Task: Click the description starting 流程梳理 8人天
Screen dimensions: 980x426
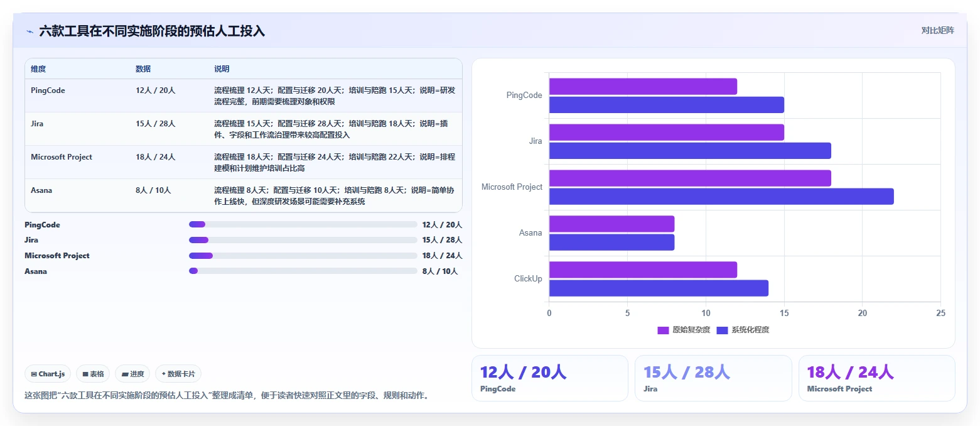Action: coord(335,195)
